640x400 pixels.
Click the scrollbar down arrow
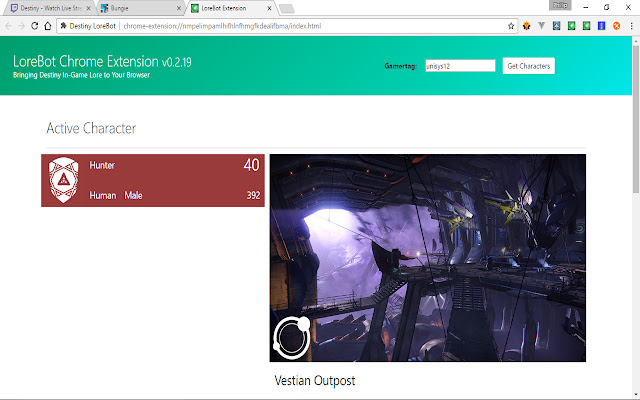[636, 395]
